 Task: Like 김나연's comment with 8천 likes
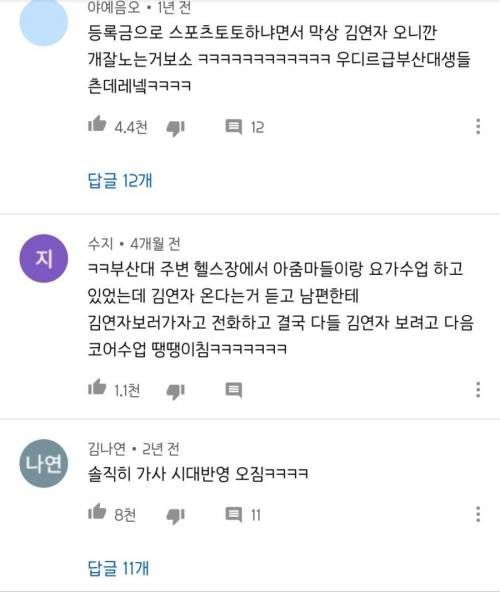pos(97,511)
